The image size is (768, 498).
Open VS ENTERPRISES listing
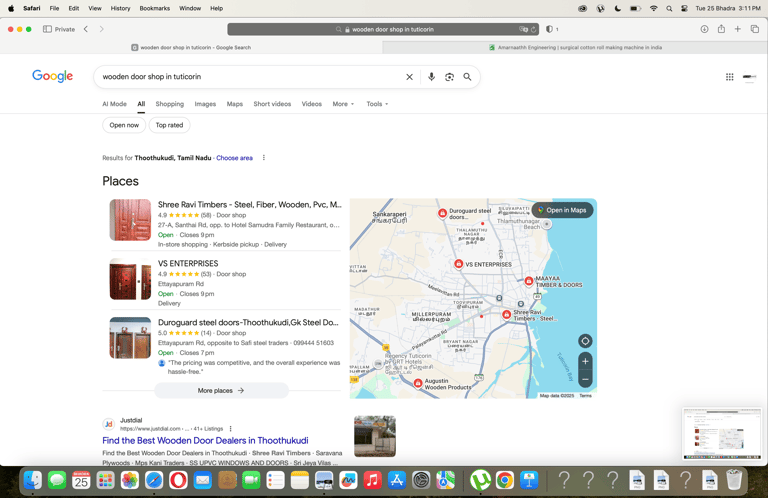point(188,263)
